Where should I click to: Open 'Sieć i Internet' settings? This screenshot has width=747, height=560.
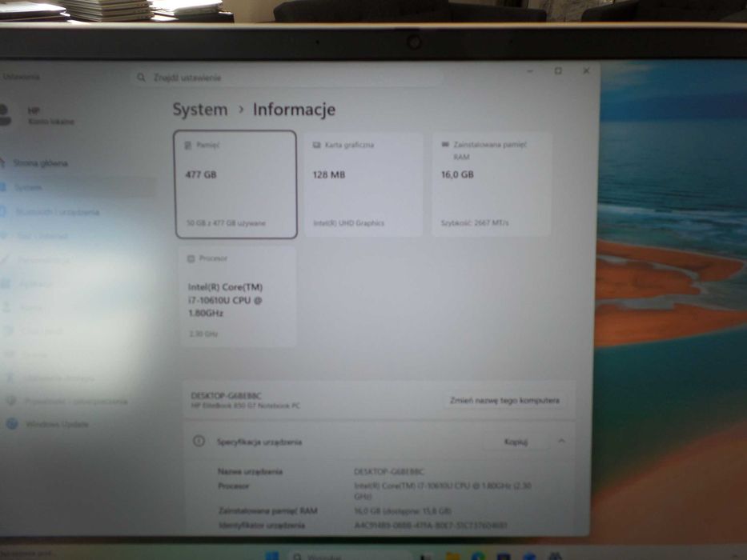pyautogui.click(x=42, y=236)
